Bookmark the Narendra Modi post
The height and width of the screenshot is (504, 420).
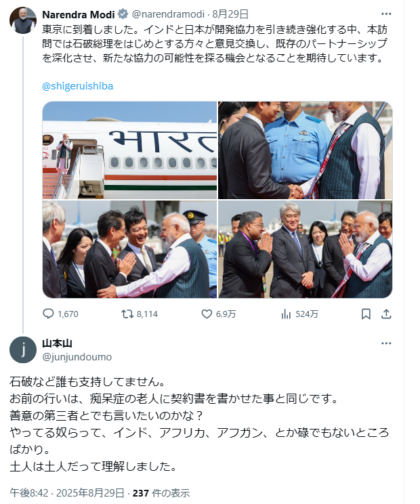click(x=366, y=314)
